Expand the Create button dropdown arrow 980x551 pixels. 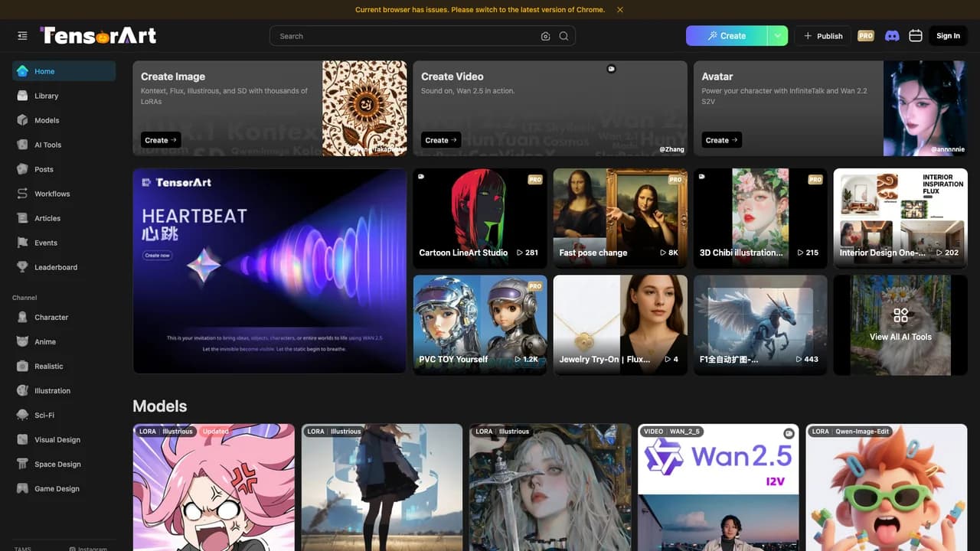click(778, 36)
